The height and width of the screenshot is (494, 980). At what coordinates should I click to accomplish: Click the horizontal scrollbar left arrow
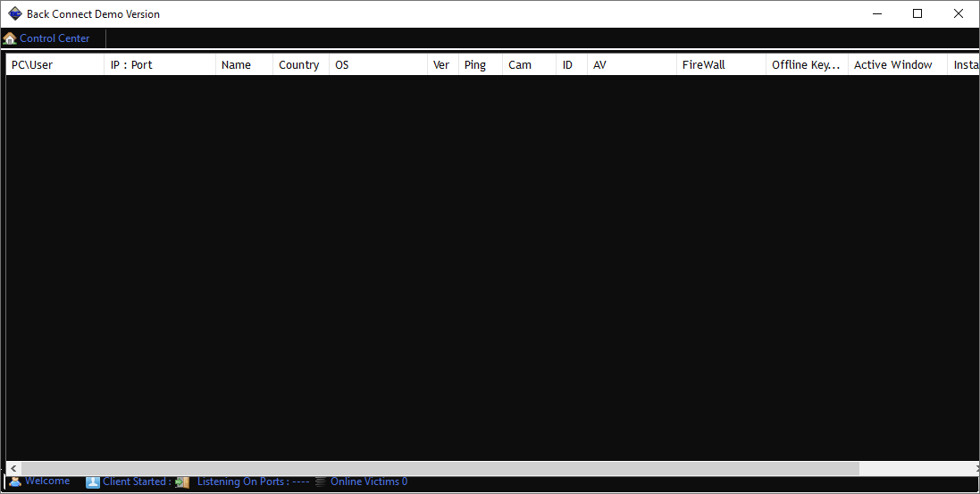pyautogui.click(x=13, y=468)
